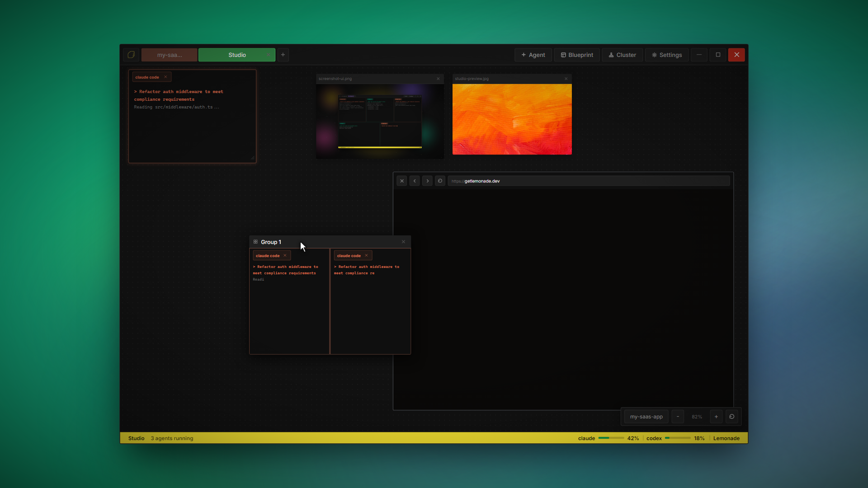The image size is (868, 488).
Task: Click the Lemonade logo icon
Action: click(x=131, y=55)
